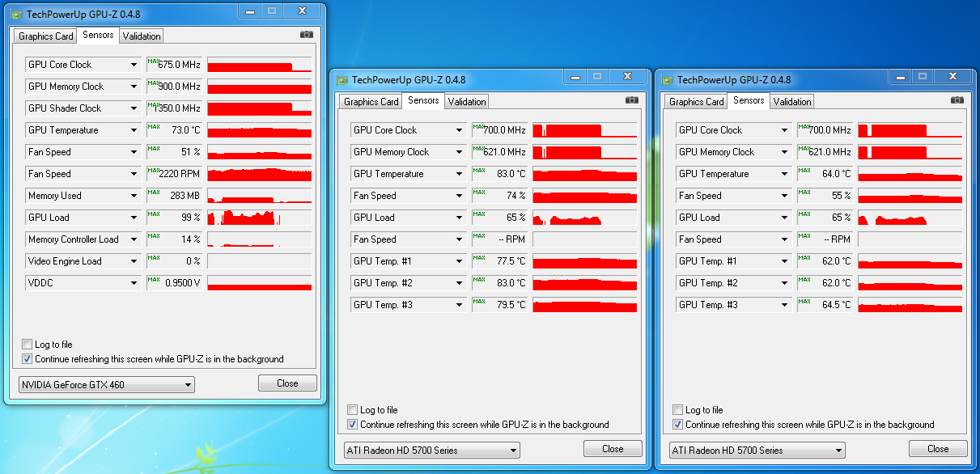The height and width of the screenshot is (474, 980).
Task: Select Sensors tab in GTX 460 window
Action: pos(99,35)
